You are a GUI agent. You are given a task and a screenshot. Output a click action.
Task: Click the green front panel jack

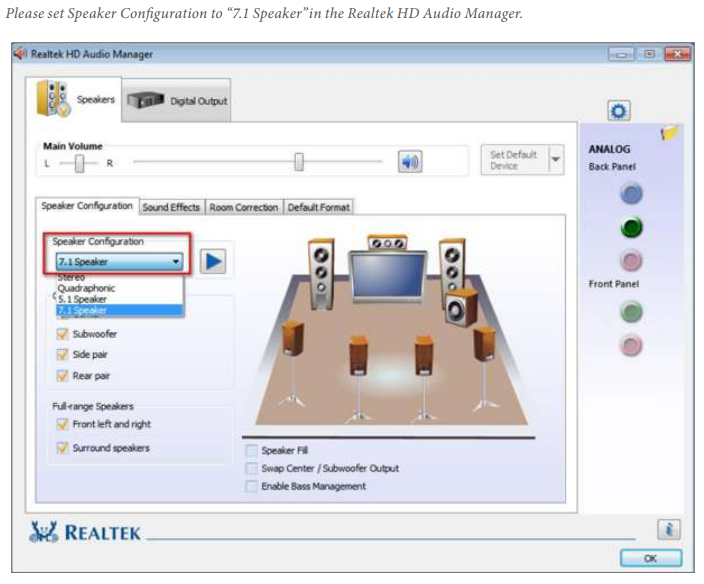[x=631, y=312]
